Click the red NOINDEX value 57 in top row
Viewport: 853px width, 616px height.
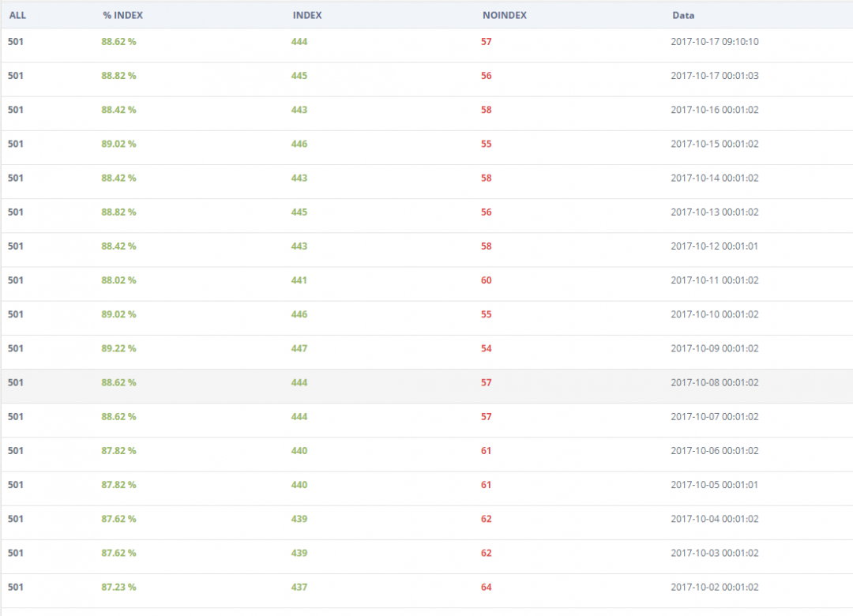click(486, 42)
